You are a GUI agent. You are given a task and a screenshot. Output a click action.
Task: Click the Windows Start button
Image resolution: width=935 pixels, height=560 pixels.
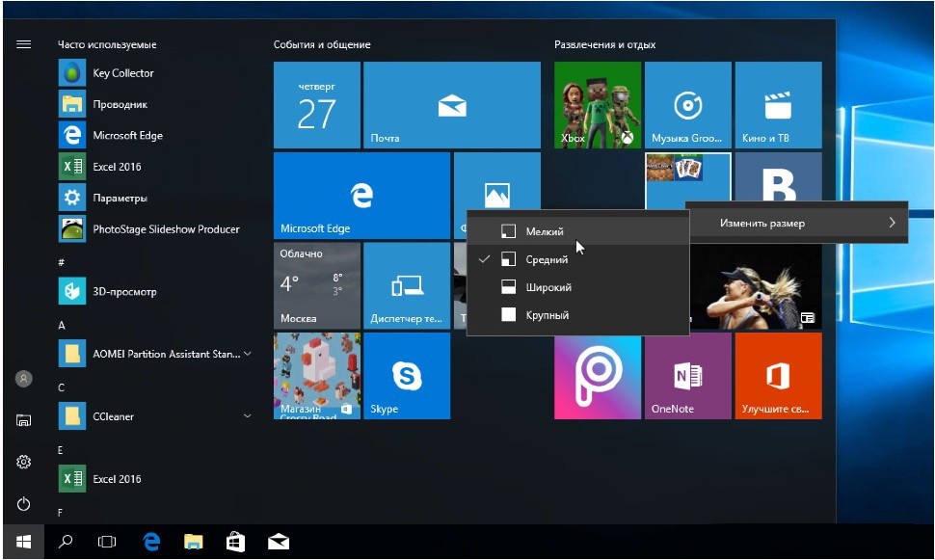pyautogui.click(x=23, y=542)
